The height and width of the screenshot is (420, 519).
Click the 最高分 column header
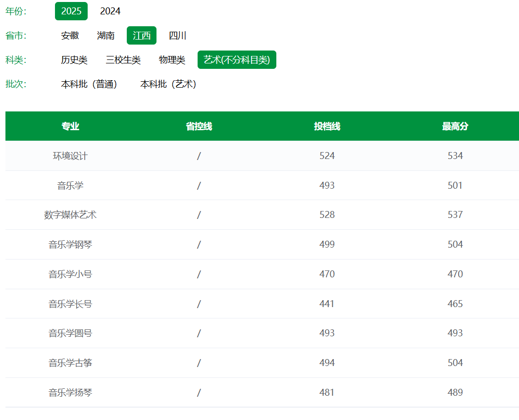coord(455,126)
